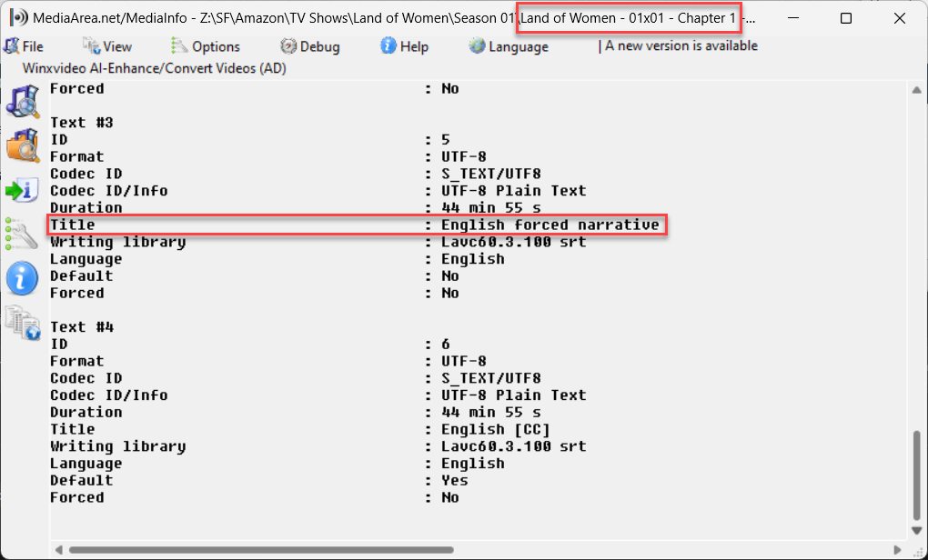The height and width of the screenshot is (560, 928).
Task: Click the '44 min 55 s' duration in Text #3
Action: pos(491,207)
